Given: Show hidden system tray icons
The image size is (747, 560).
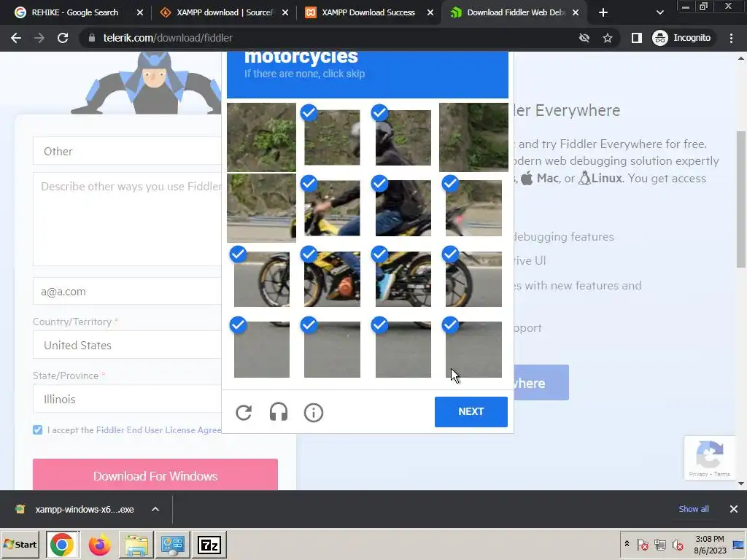Looking at the screenshot, I should 627,544.
